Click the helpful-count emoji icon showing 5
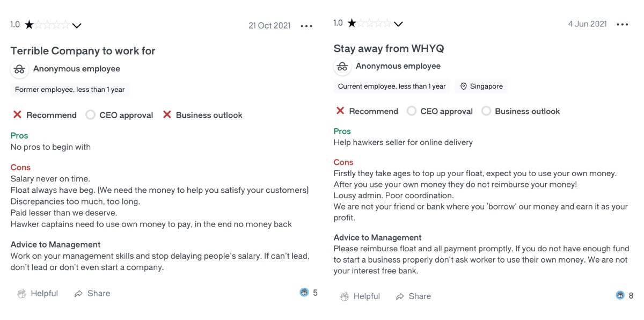Image resolution: width=644 pixels, height=320 pixels. [304, 293]
